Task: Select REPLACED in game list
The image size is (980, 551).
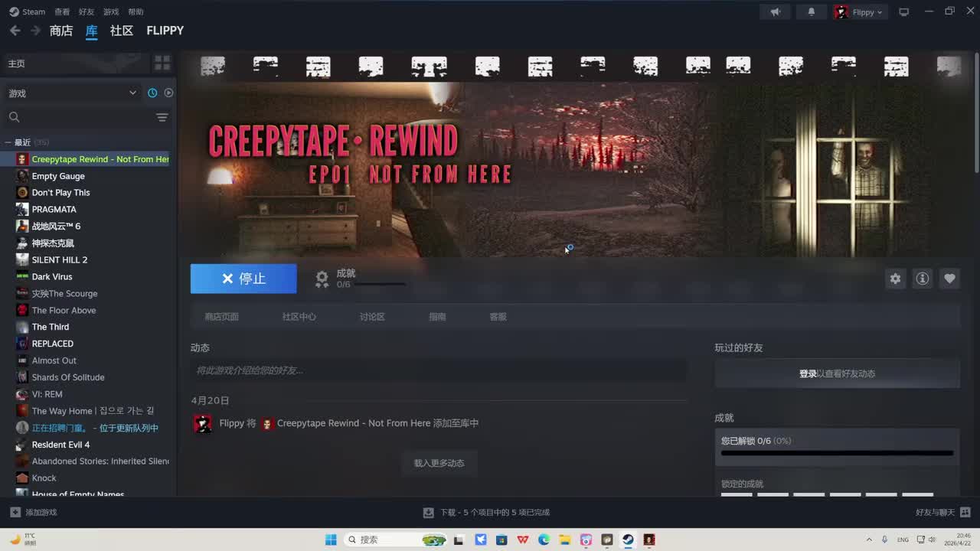Action: 53,344
